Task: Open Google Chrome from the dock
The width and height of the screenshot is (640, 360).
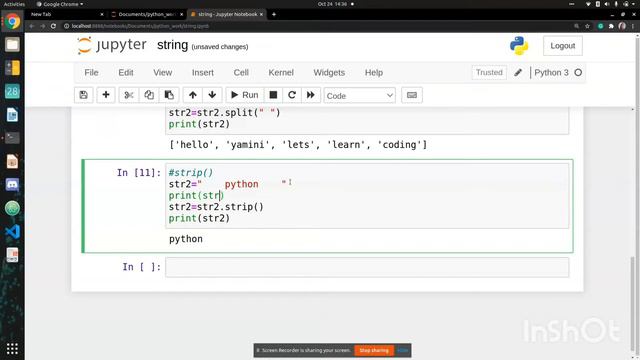Action: pyautogui.click(x=12, y=21)
